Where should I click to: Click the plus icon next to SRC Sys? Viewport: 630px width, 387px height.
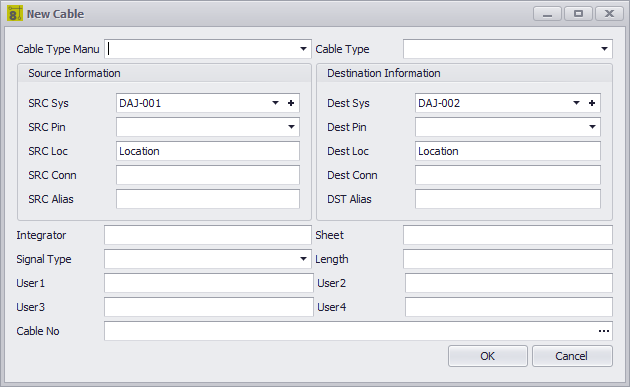[291, 103]
